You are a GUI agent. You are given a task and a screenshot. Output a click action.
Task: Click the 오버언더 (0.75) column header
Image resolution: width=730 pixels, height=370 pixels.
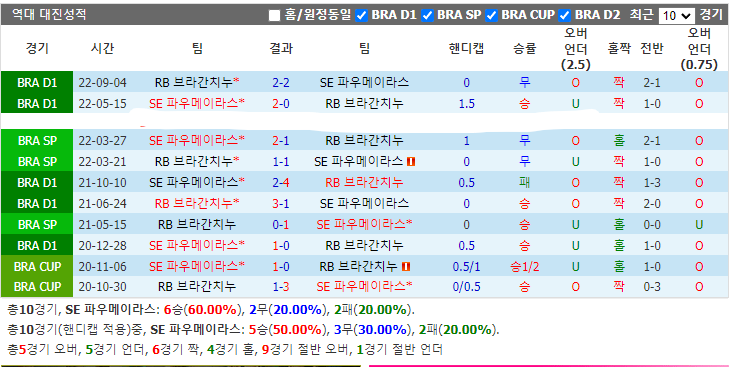pos(699,49)
